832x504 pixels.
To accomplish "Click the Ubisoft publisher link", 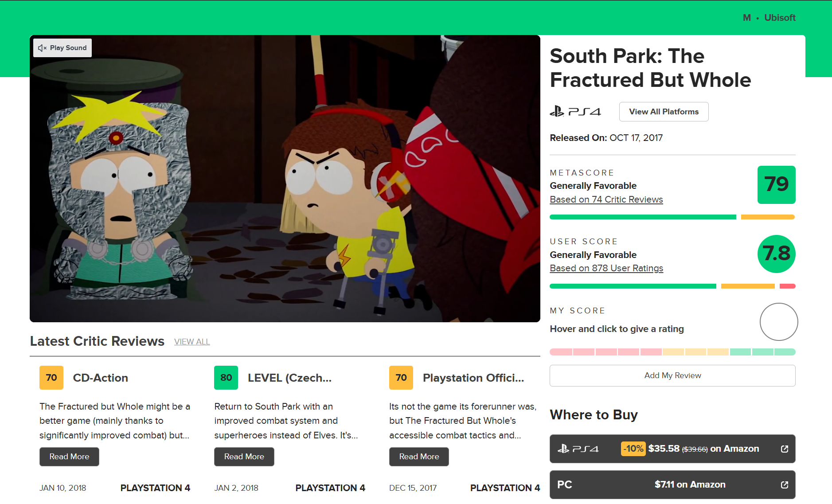I will click(x=780, y=18).
